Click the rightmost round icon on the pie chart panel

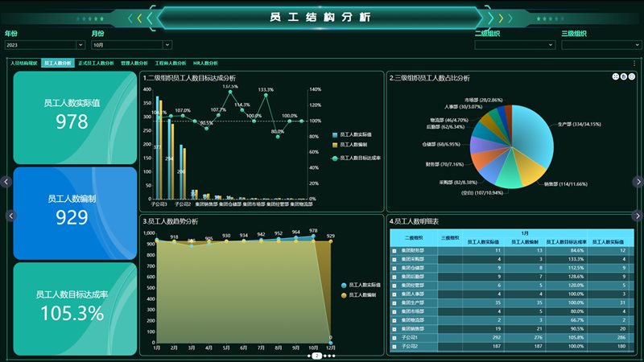click(632, 76)
